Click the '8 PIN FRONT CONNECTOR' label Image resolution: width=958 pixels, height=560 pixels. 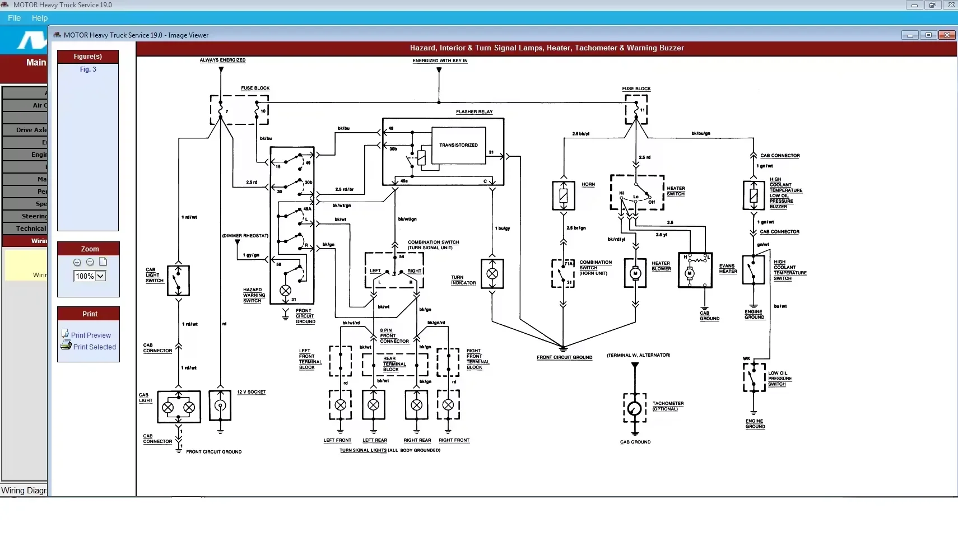click(394, 336)
